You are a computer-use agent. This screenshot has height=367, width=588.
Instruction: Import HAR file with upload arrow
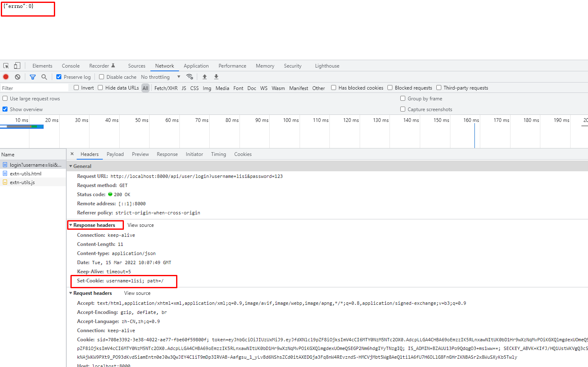tap(205, 77)
